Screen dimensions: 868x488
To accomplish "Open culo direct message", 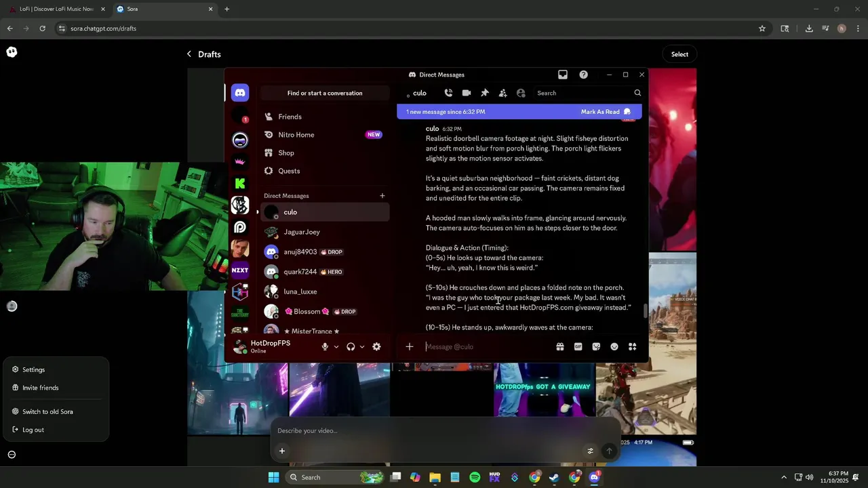I will coord(325,212).
